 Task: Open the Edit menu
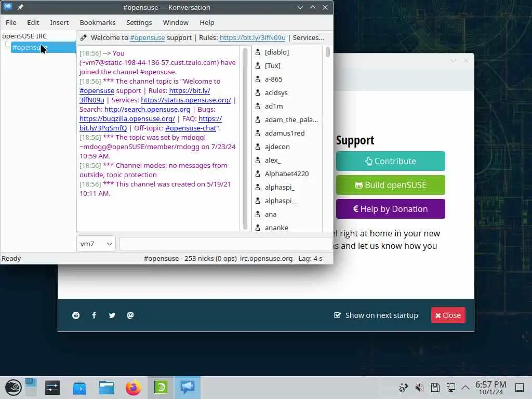(x=33, y=22)
